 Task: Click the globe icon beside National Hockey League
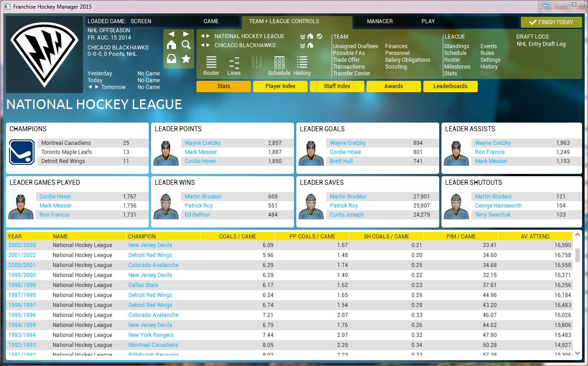[319, 36]
